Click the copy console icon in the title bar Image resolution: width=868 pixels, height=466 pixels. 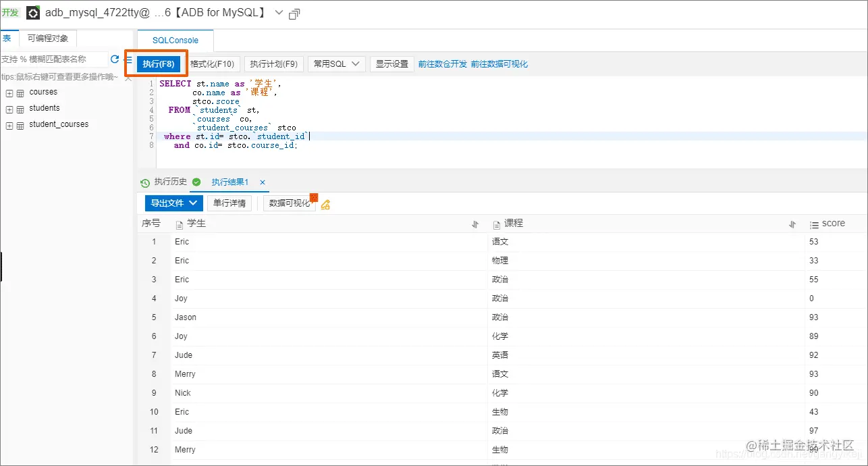(294, 12)
